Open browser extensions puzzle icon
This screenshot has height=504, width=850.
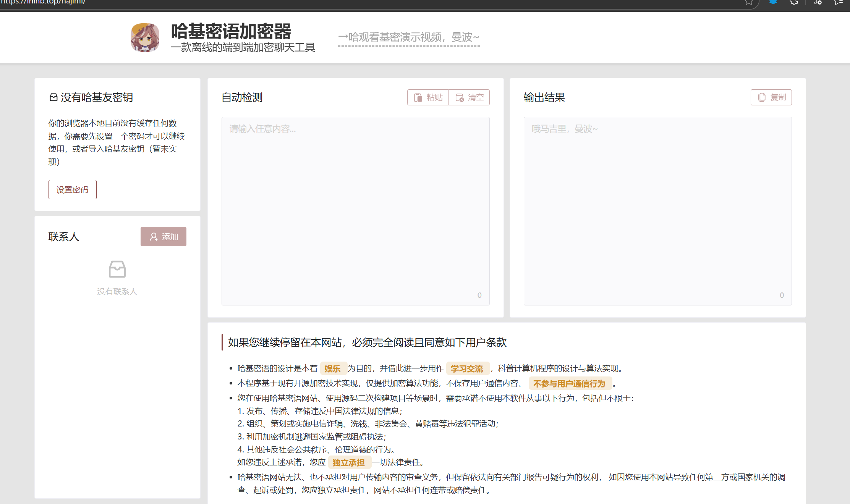pyautogui.click(x=794, y=2)
